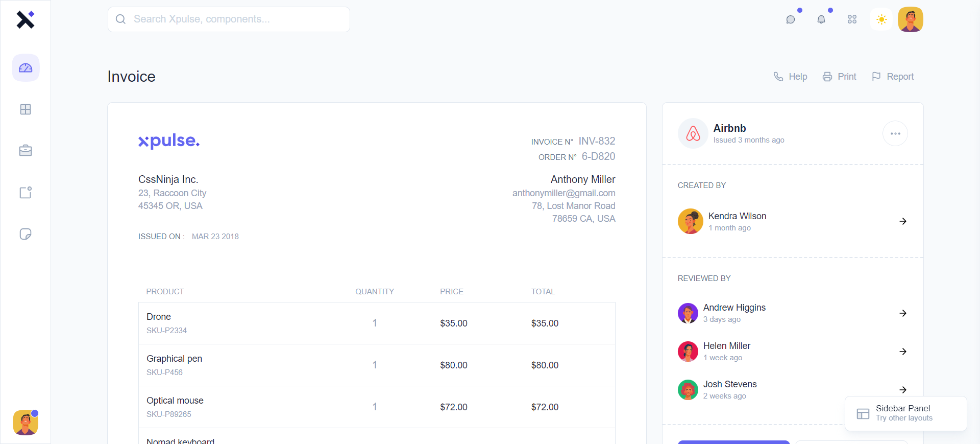Screen dimensions: 980x444
Task: Click the Report button
Action: 893,77
